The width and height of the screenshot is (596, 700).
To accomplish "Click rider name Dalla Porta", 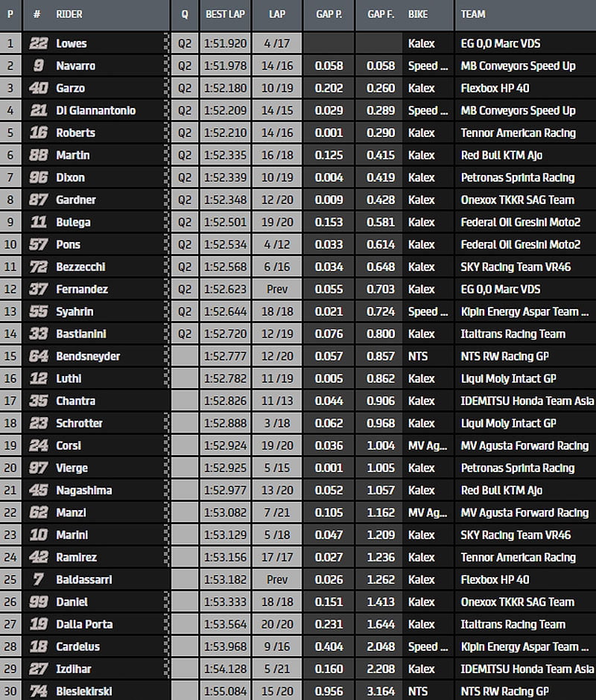I will 84,625.
